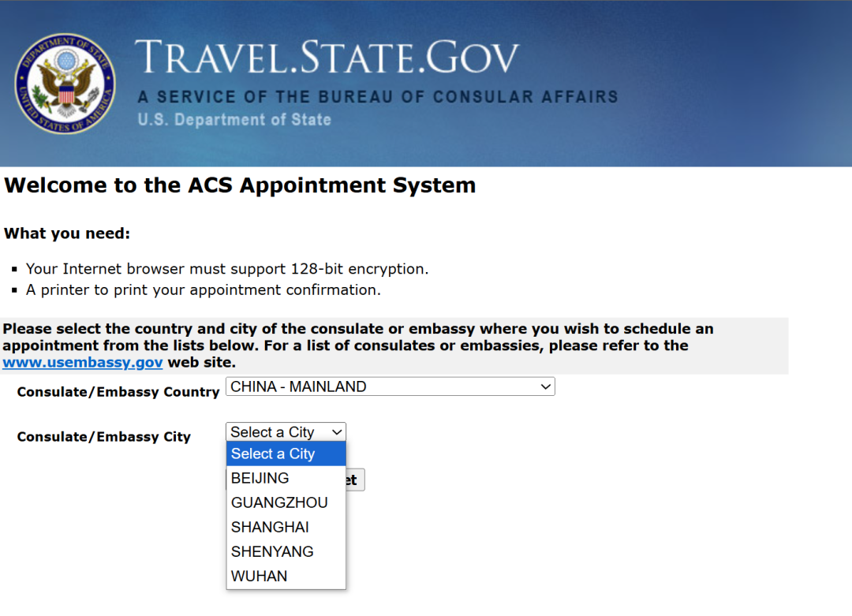Click the partially hidden button behind the city list
Screen dimensions: 852x616
(355, 480)
